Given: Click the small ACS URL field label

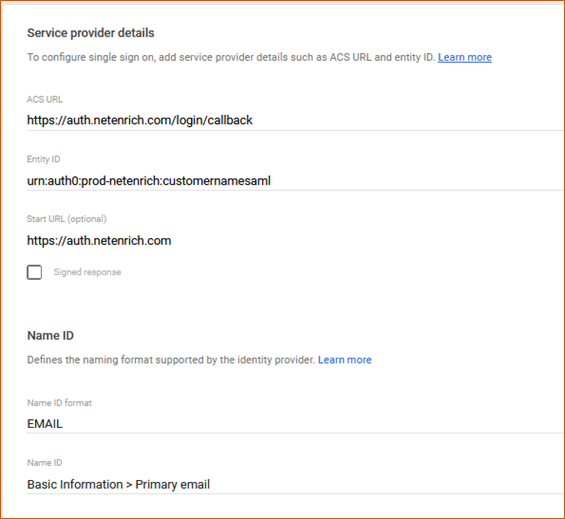Looking at the screenshot, I should click(45, 99).
